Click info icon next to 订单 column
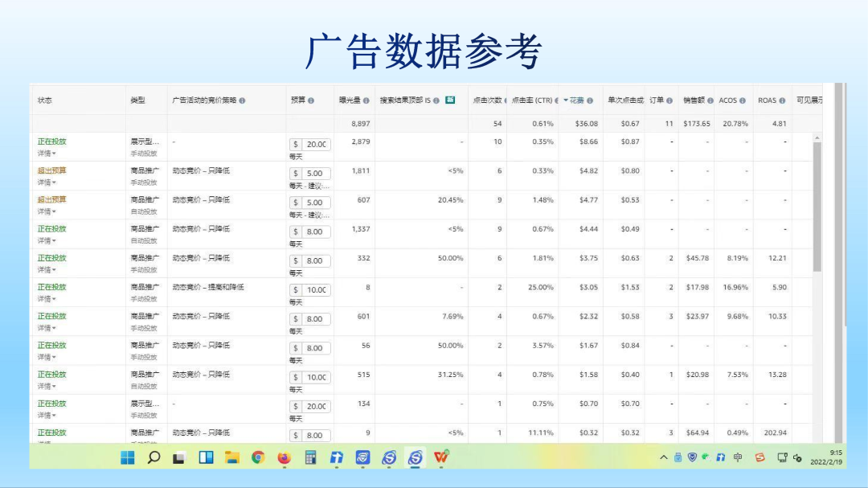 [669, 100]
